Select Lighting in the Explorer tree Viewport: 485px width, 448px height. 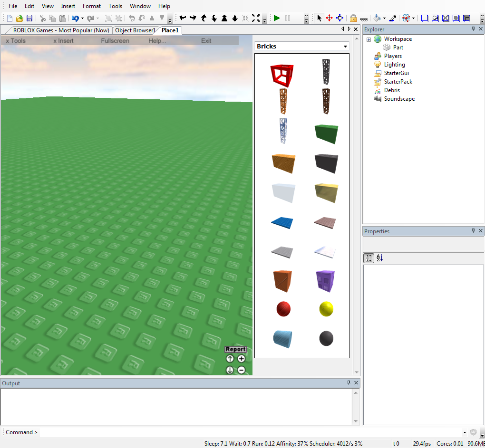394,65
